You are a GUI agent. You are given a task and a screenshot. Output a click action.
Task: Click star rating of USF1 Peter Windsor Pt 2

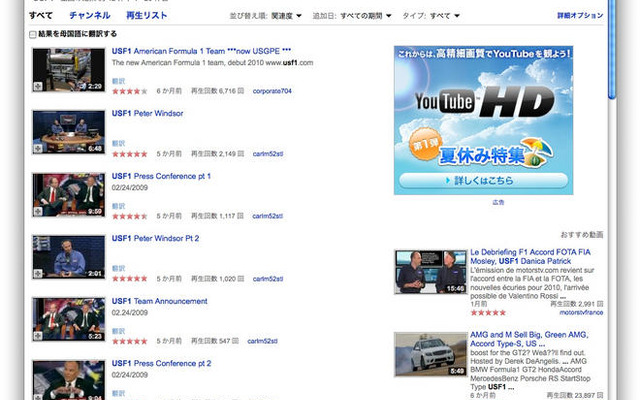click(129, 279)
